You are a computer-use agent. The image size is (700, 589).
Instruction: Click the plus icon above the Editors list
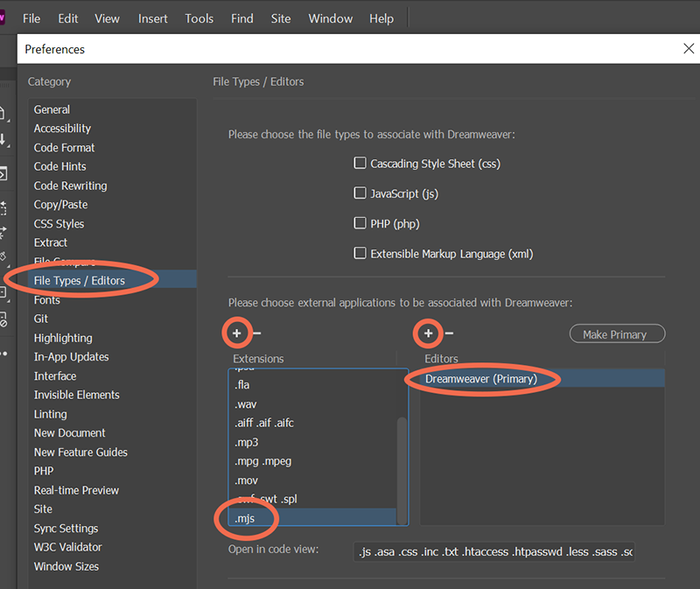428,333
